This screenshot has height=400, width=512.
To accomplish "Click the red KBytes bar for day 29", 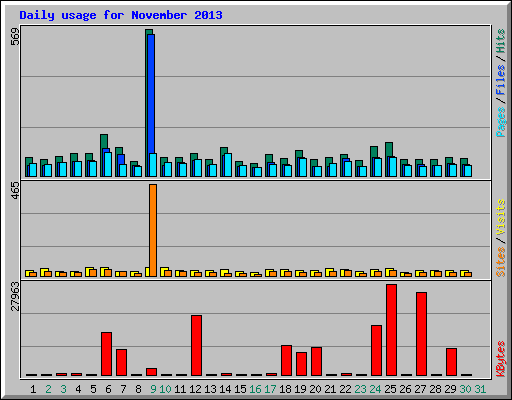I will 451,362.
